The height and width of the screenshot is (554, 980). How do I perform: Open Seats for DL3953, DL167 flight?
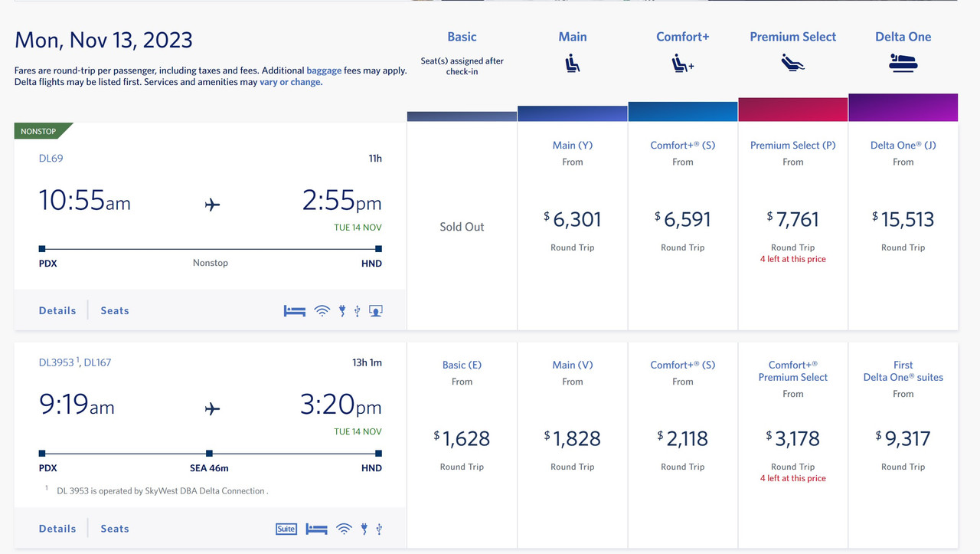click(x=115, y=529)
